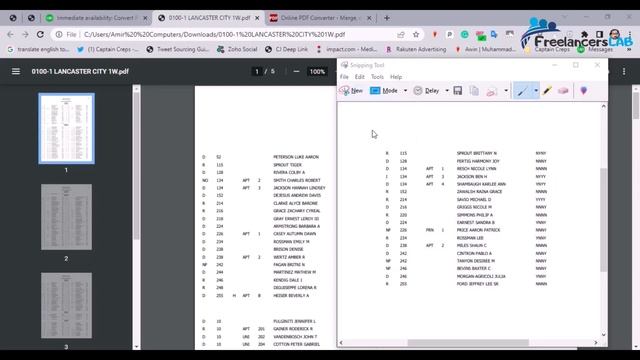
Task: Click left arrow of Snipping Tool horizontal scrollbar
Action: coord(341,342)
